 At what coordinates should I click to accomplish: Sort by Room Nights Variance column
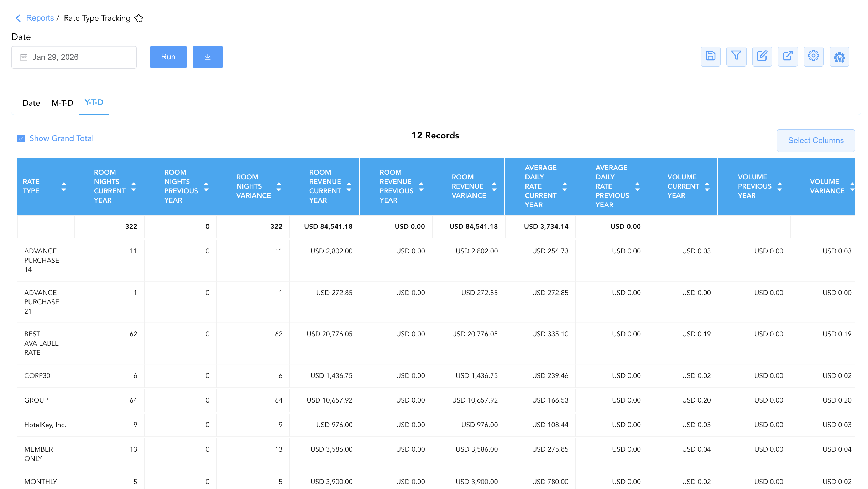279,186
